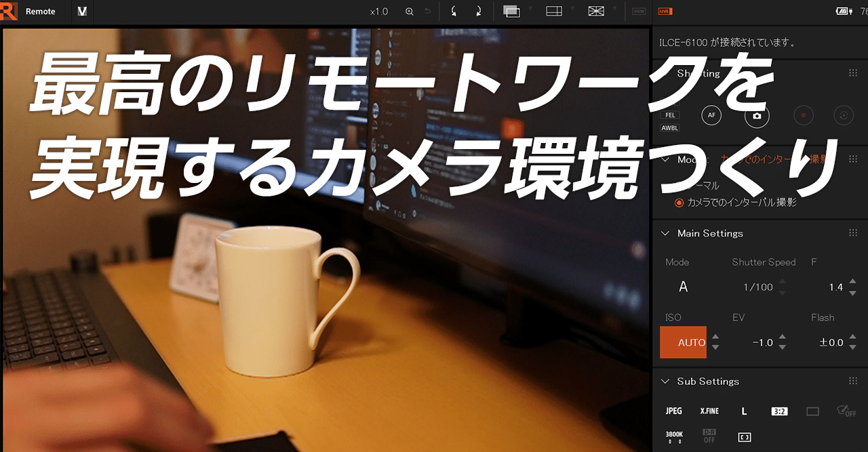Screen dimensions: 868x452
Task: Decrease the ISO value
Action: pyautogui.click(x=715, y=348)
